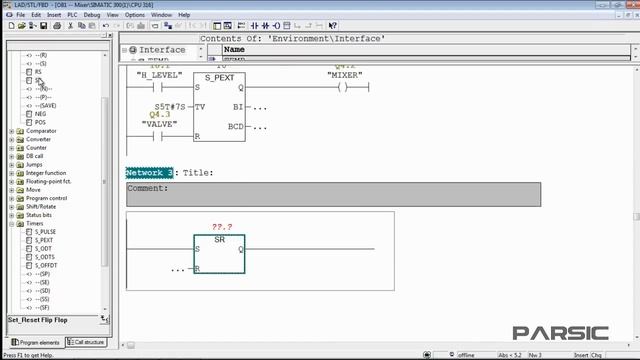The height and width of the screenshot is (360, 640).
Task: Click the Network 3 comment field
Action: tap(333, 194)
